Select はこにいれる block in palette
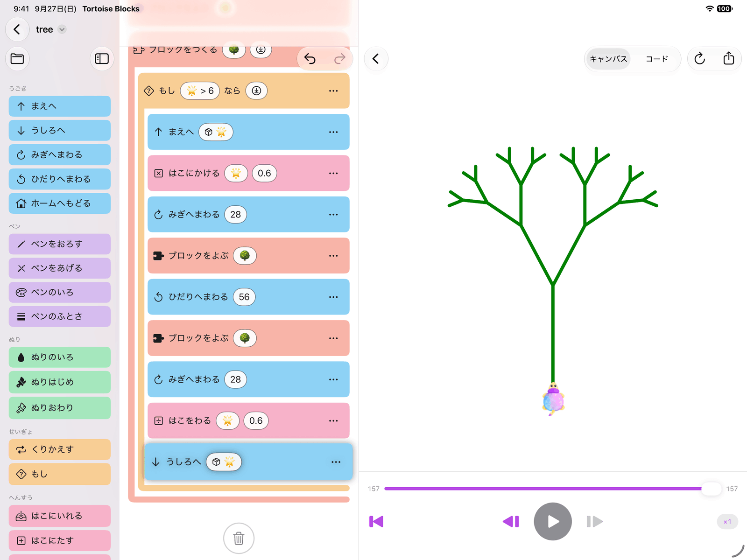The image size is (747, 560). 60,516
